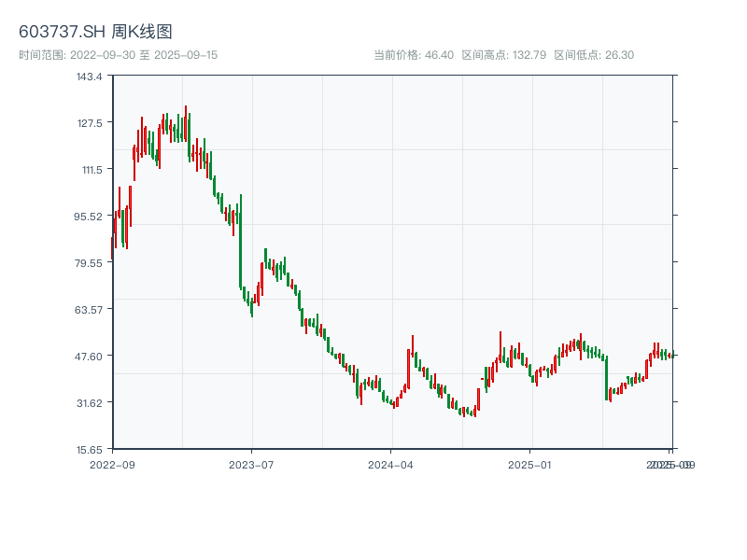Click the first red candle at 2022-09
747x560 pixels.
pos(112,248)
